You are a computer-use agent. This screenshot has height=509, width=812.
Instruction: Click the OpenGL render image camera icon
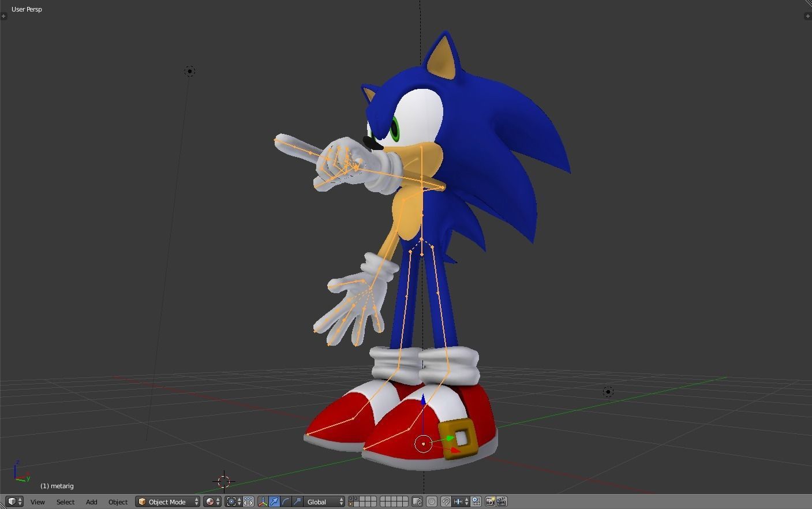pos(490,501)
